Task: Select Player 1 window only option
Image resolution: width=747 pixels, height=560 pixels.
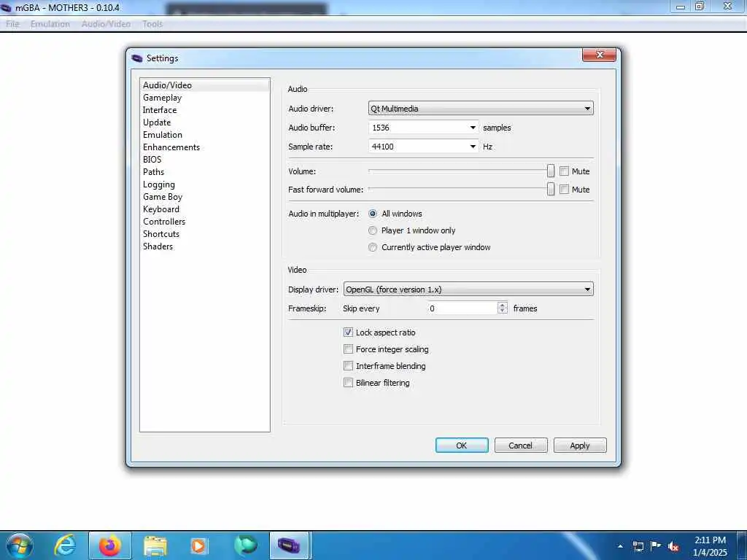Action: click(x=373, y=230)
